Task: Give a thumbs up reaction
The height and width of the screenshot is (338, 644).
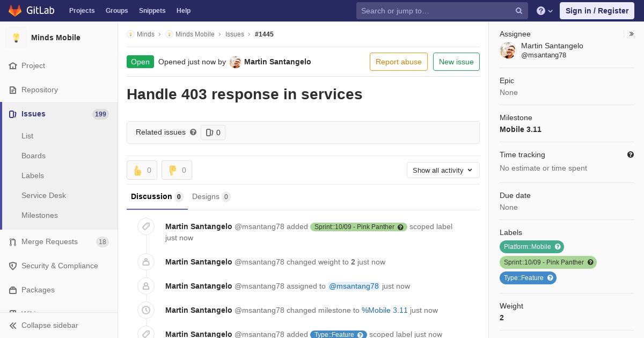Action: point(142,170)
